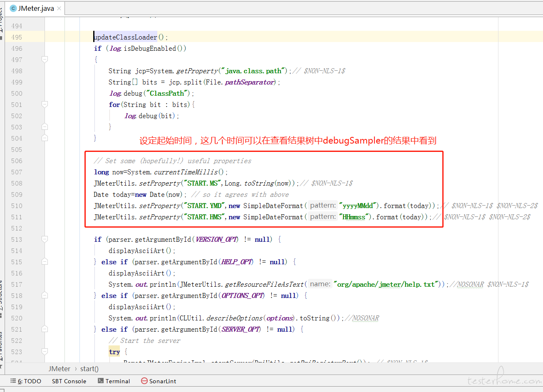Click the OPTIONS_OPT constant
Image resolution: width=543 pixels, height=392 pixels.
click(x=243, y=295)
